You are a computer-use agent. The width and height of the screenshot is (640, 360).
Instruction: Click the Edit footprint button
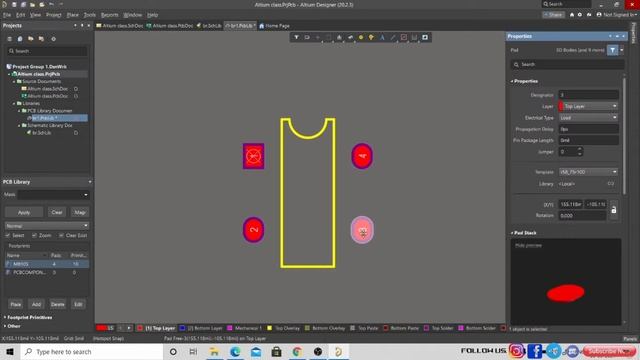click(78, 304)
